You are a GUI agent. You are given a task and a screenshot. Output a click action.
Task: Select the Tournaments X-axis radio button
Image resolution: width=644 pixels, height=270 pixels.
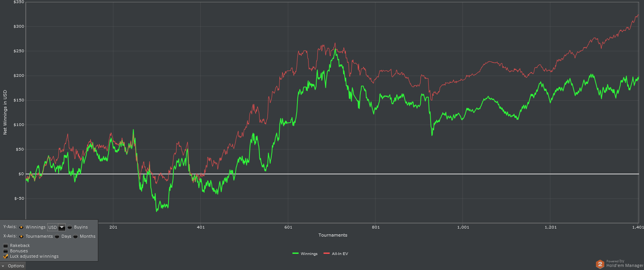(x=21, y=237)
